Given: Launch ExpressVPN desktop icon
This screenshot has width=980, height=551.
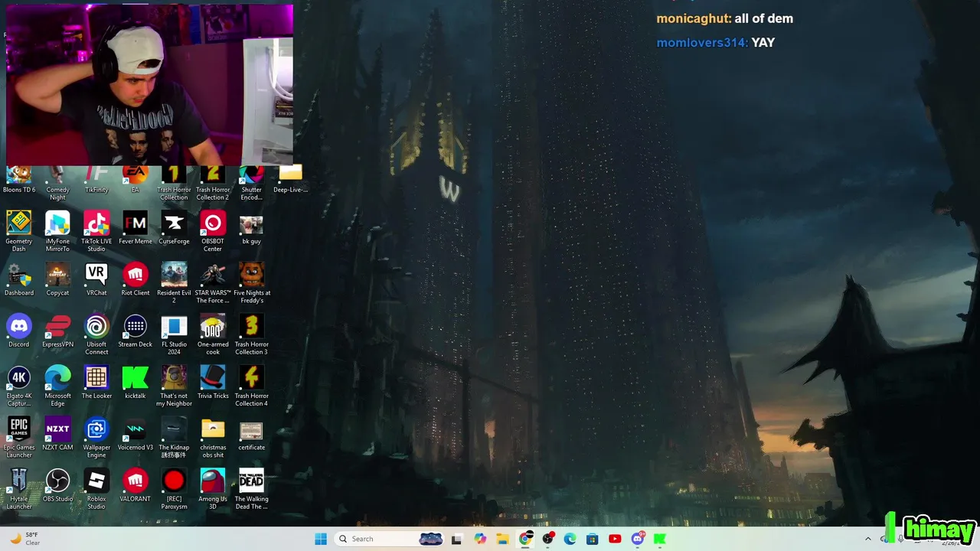Looking at the screenshot, I should 57,331.
